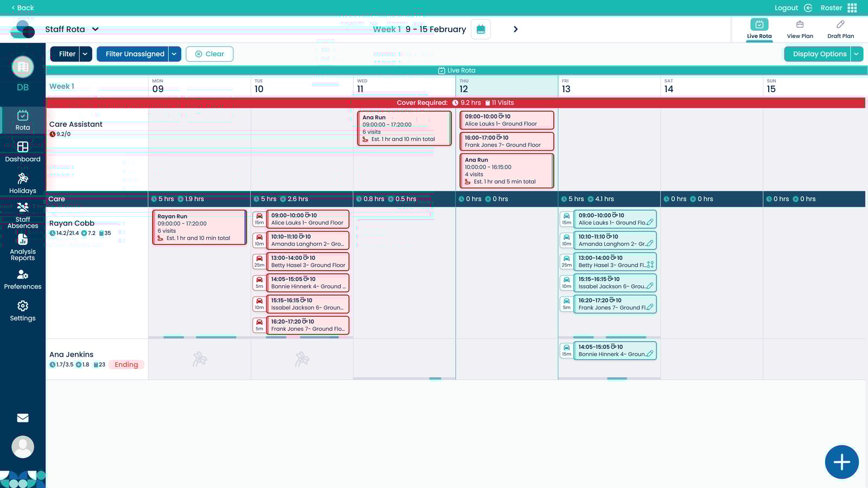The image size is (868, 488).
Task: Edit Friday Issabel Jackson 15:15-16:15 visit
Action: 650,286
